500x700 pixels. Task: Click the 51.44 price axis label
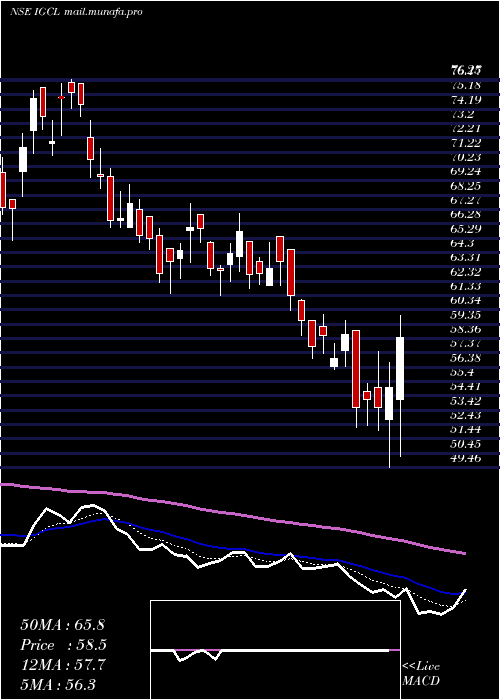tap(467, 429)
